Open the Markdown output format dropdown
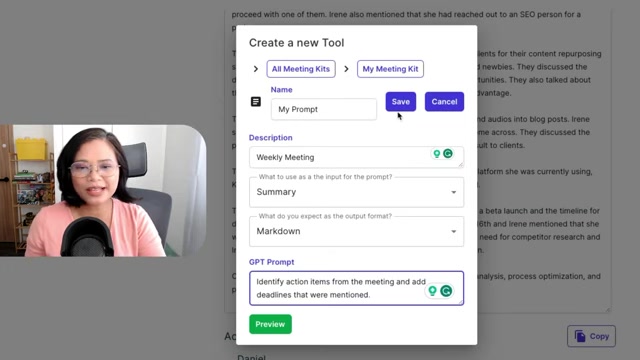640x360 pixels. [x=356, y=231]
